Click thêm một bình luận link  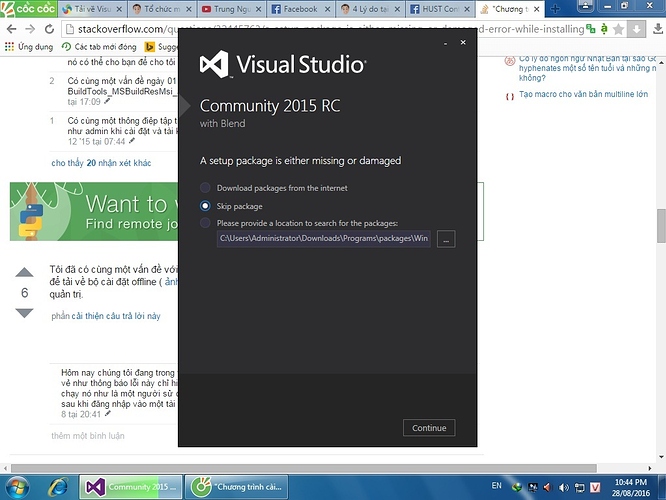tap(88, 435)
